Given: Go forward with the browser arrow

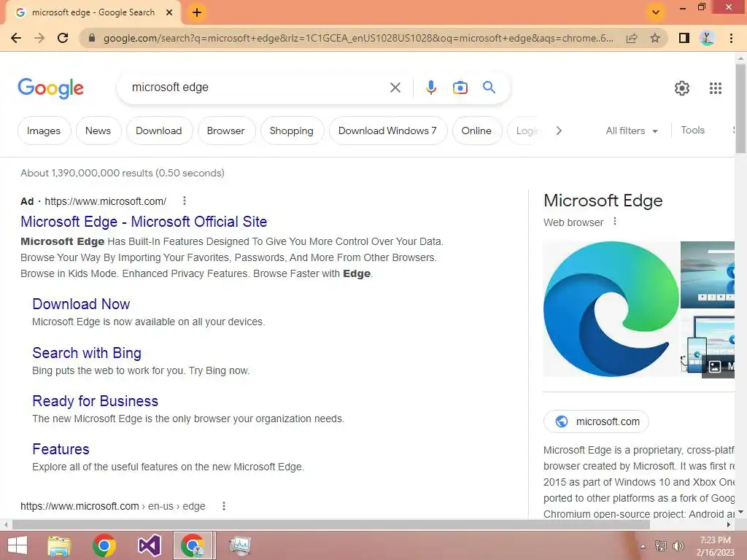Looking at the screenshot, I should coord(39,38).
